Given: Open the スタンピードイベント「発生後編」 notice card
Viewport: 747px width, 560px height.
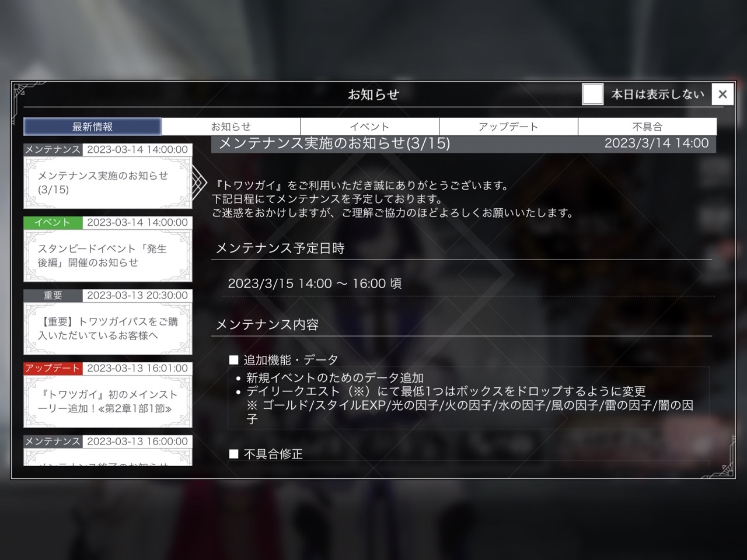Looking at the screenshot, I should [108, 256].
